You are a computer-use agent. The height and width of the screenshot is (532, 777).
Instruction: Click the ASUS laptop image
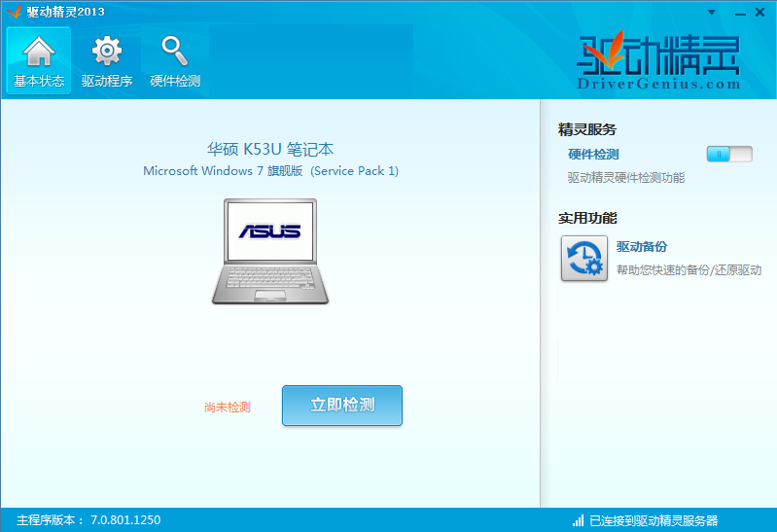coord(270,251)
